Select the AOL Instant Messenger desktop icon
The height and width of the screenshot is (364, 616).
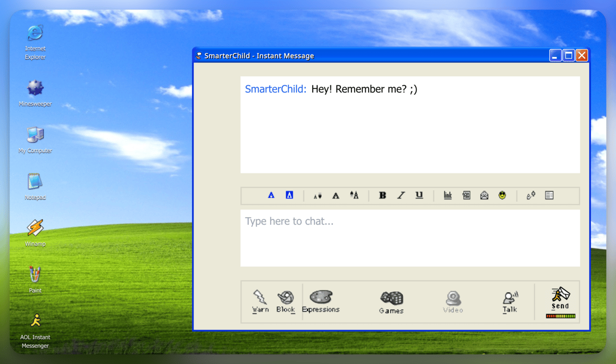(x=35, y=331)
